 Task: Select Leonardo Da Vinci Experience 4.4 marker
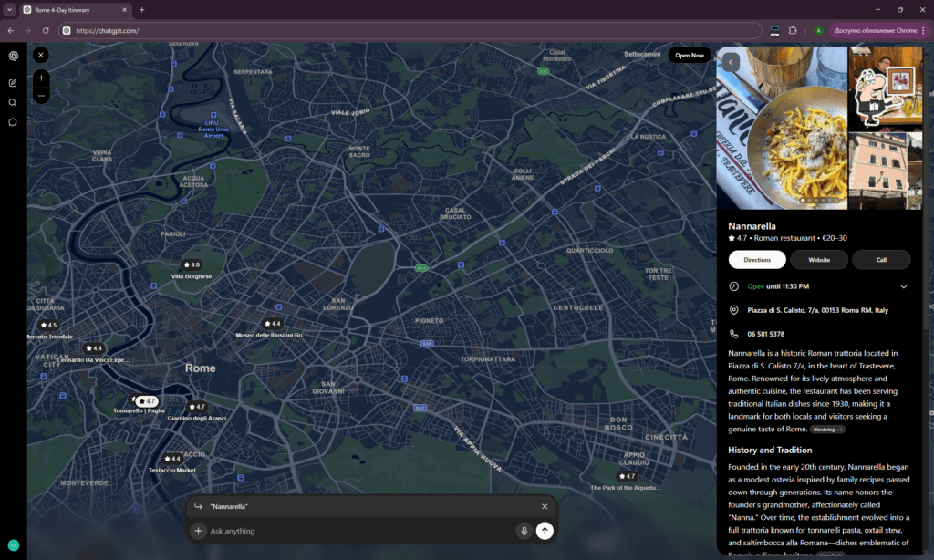pyautogui.click(x=94, y=348)
